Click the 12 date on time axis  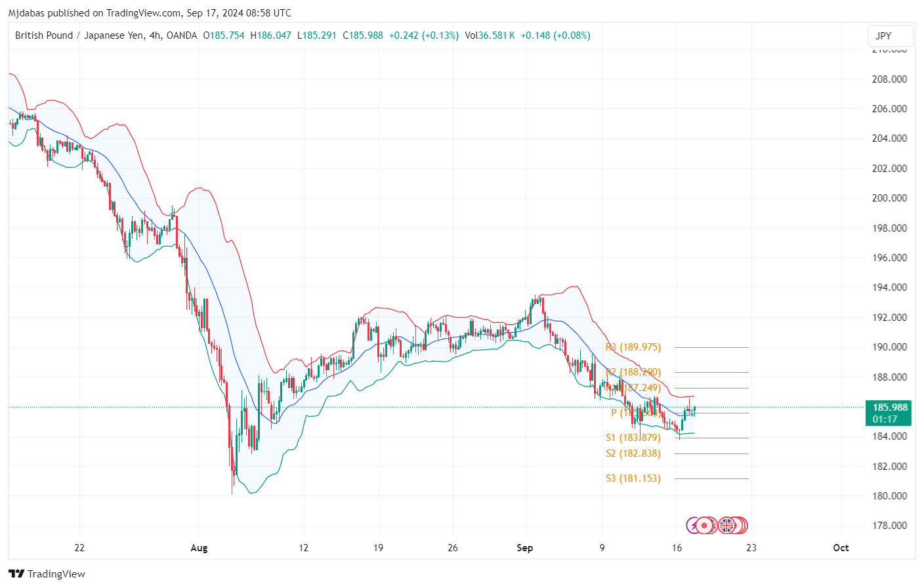coord(303,548)
